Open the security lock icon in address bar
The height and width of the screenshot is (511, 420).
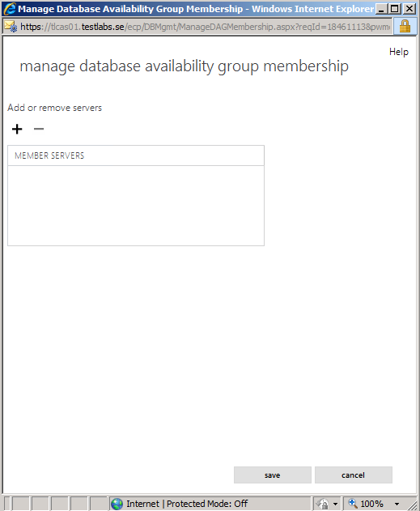[405, 26]
